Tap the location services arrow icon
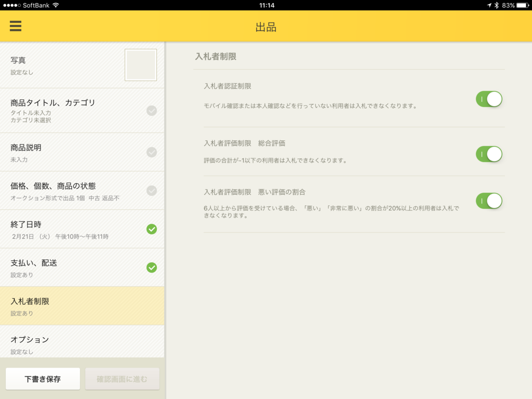Screen dimensions: 532x399 pyautogui.click(x=489, y=5)
